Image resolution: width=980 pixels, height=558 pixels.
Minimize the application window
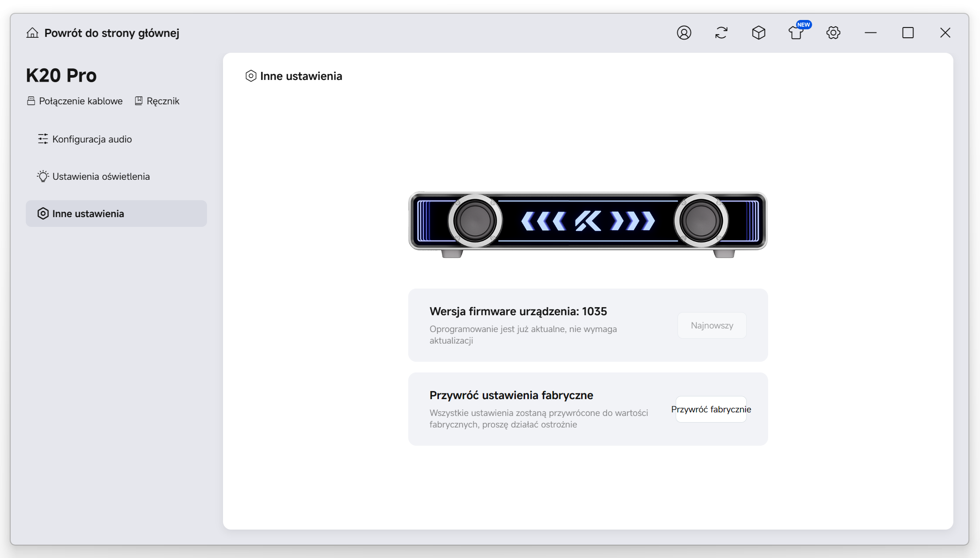pos(870,33)
